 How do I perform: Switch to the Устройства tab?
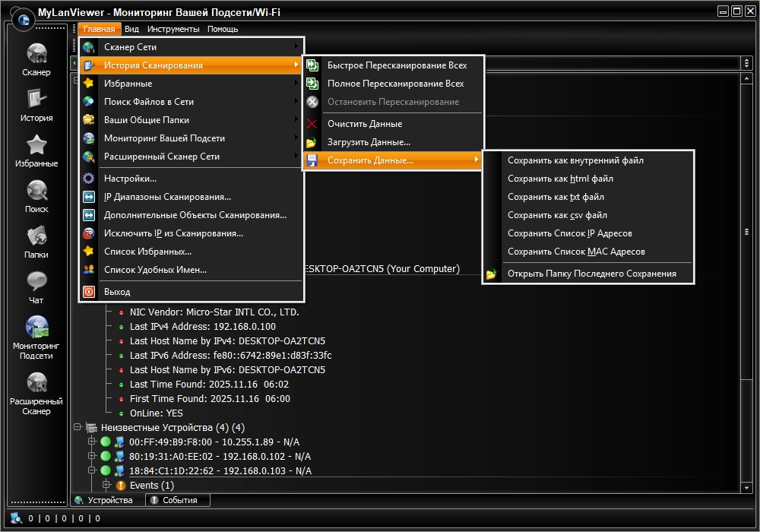(109, 500)
